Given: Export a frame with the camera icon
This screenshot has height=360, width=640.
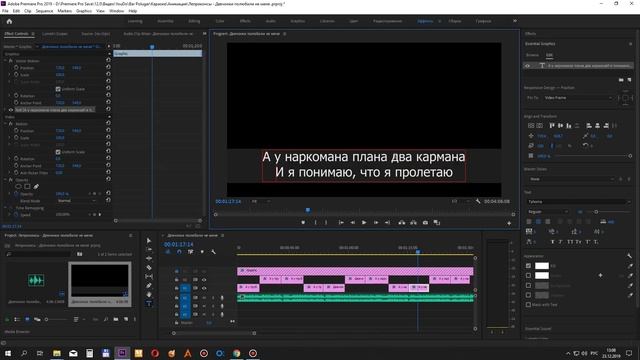Looking at the screenshot, I should [x=425, y=222].
